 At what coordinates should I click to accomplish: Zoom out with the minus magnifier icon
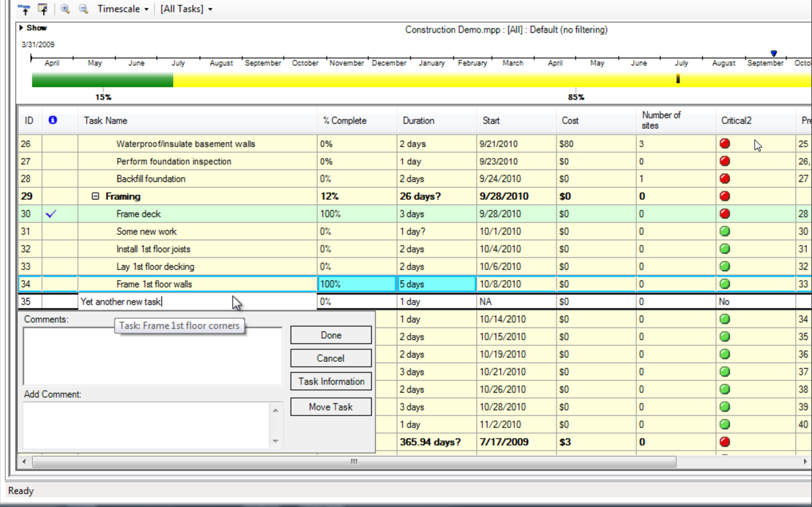tap(83, 10)
